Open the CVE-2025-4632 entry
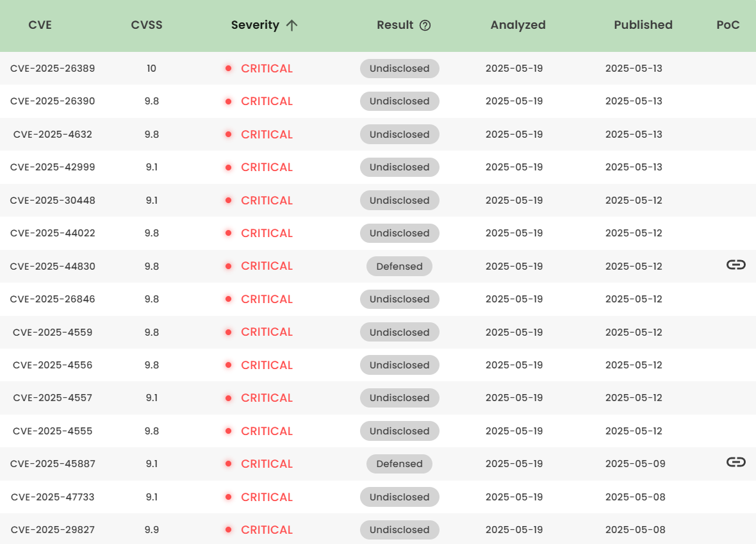 (53, 135)
